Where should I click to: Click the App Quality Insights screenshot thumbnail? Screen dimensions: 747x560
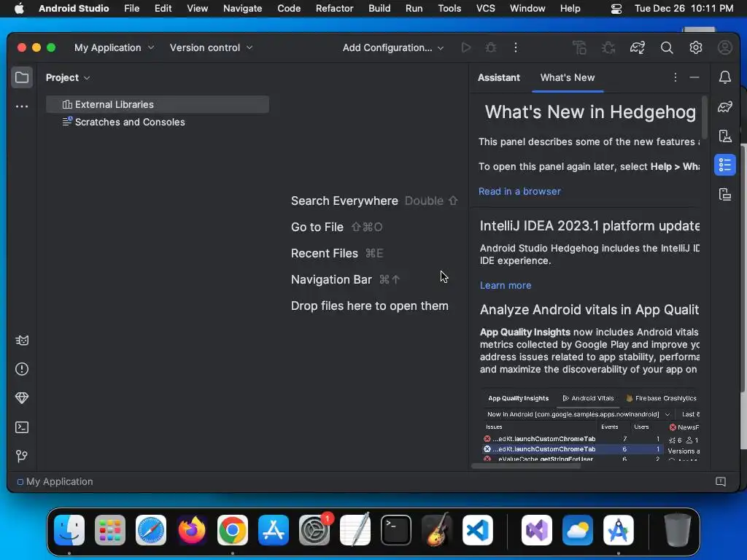[589, 426]
